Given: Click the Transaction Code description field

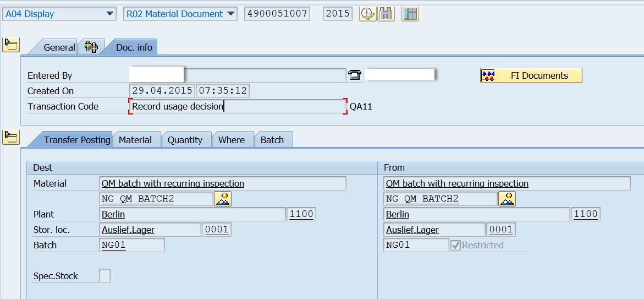Looking at the screenshot, I should coord(238,106).
